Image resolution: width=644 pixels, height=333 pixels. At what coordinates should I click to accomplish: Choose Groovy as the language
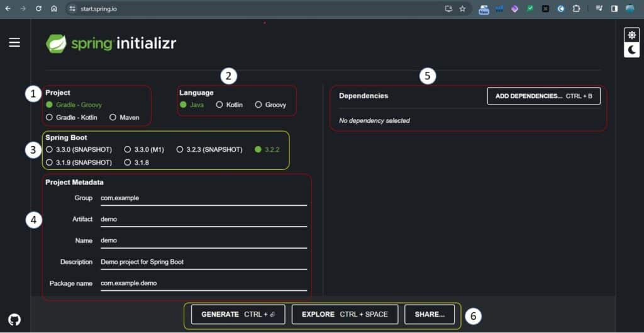[x=270, y=105]
